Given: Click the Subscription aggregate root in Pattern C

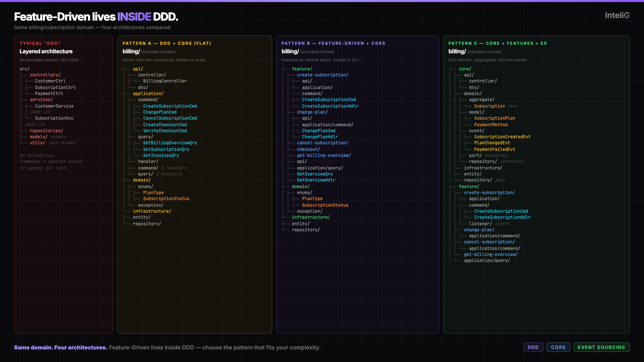Looking at the screenshot, I should [x=489, y=106].
